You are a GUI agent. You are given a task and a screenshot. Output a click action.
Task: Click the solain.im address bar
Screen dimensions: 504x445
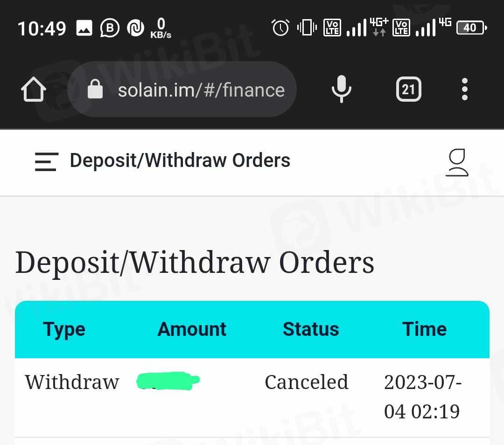201,90
